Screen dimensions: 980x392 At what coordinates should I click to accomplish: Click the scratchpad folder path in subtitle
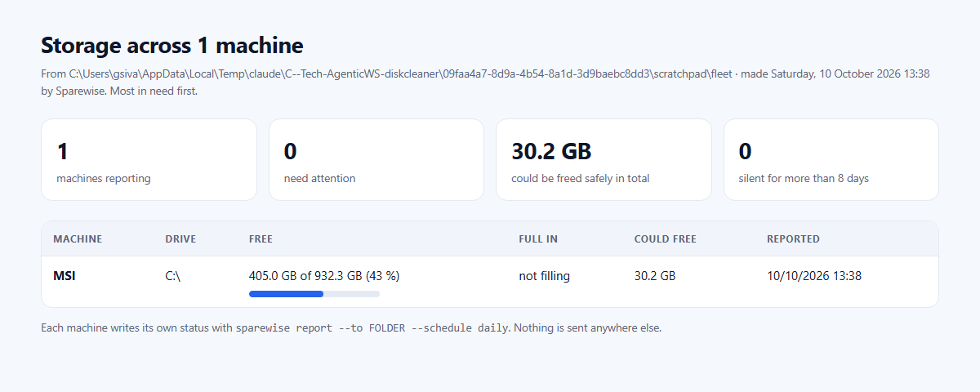pos(400,73)
